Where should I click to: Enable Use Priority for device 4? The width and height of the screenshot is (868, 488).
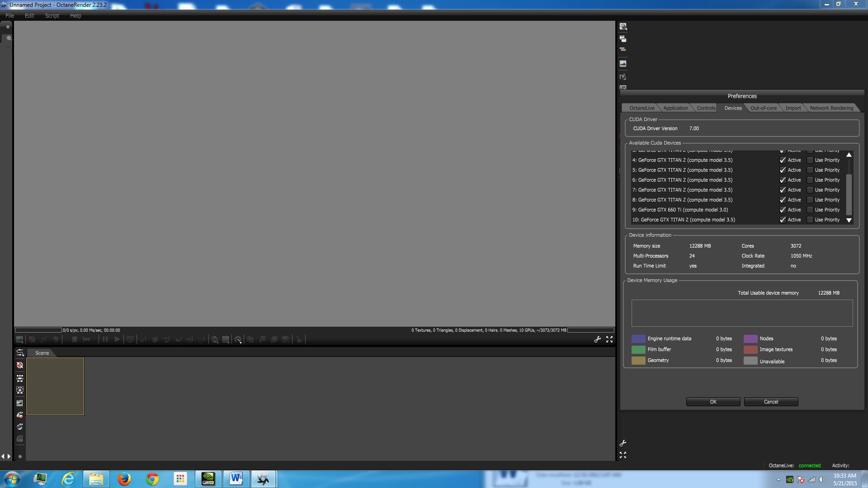(810, 160)
